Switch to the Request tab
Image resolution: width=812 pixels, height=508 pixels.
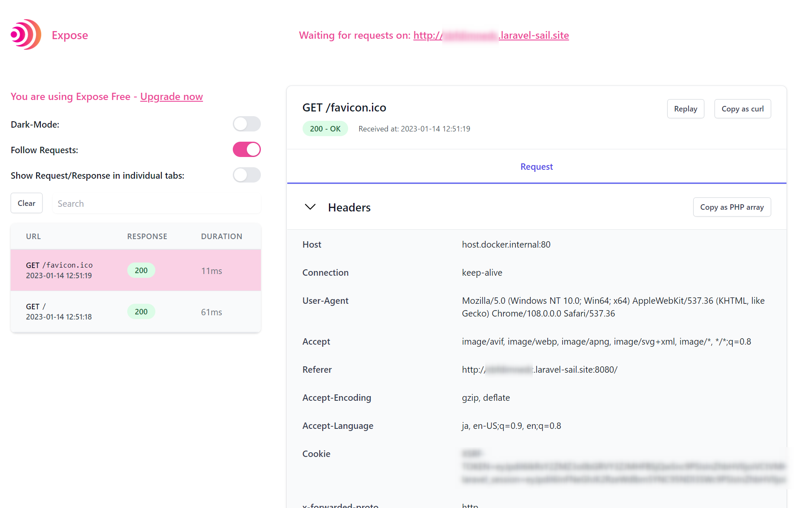tap(536, 167)
